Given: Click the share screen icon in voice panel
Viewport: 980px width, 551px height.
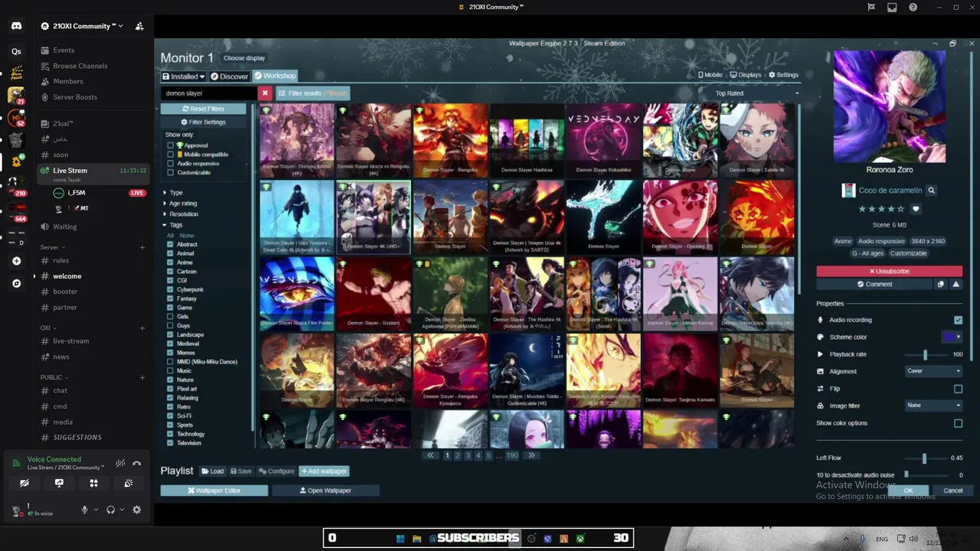Looking at the screenshot, I should coord(59,483).
